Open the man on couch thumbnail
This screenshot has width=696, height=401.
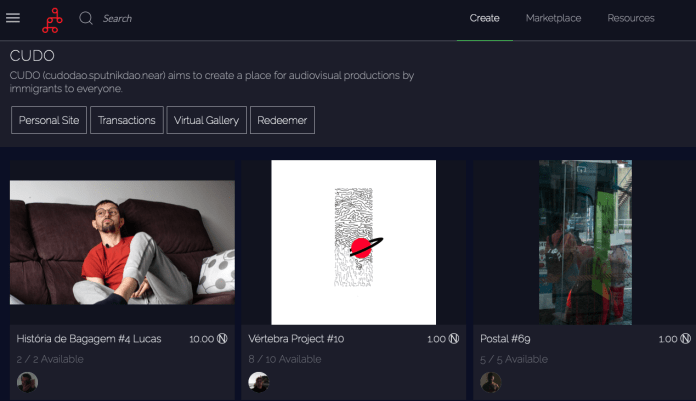122,242
